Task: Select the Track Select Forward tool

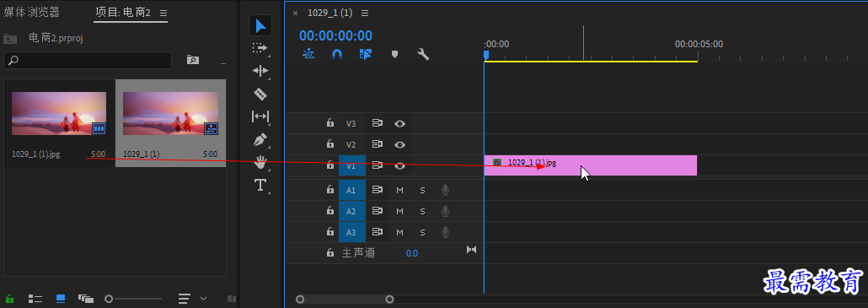Action: click(x=260, y=48)
